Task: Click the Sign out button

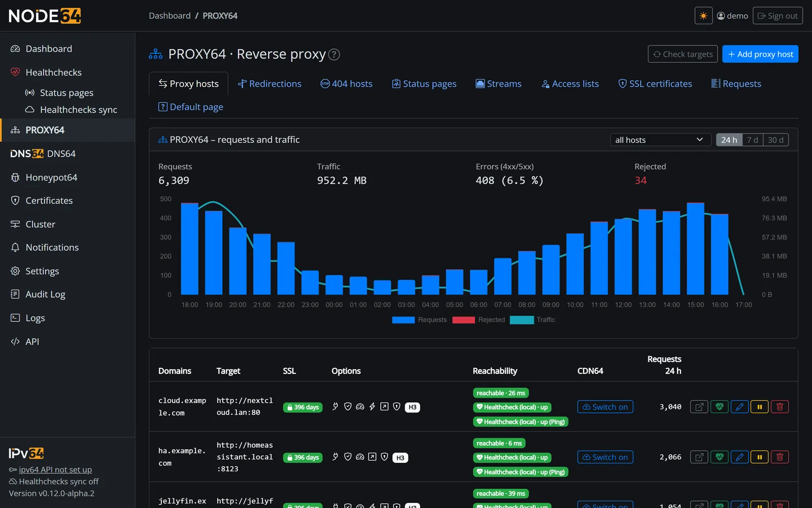Action: click(777, 16)
